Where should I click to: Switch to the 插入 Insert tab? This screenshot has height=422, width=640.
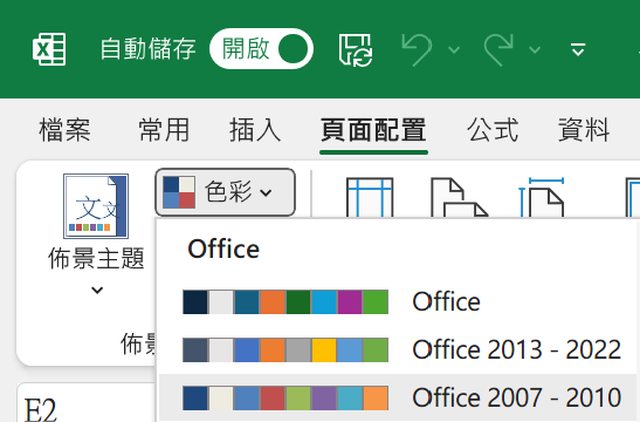pos(255,130)
